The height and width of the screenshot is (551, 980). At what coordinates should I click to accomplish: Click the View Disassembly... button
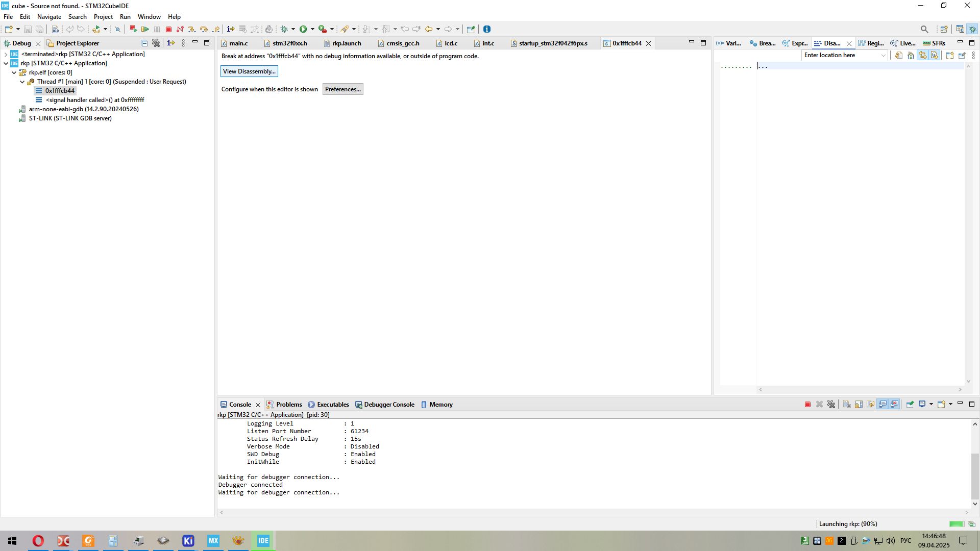tap(249, 71)
